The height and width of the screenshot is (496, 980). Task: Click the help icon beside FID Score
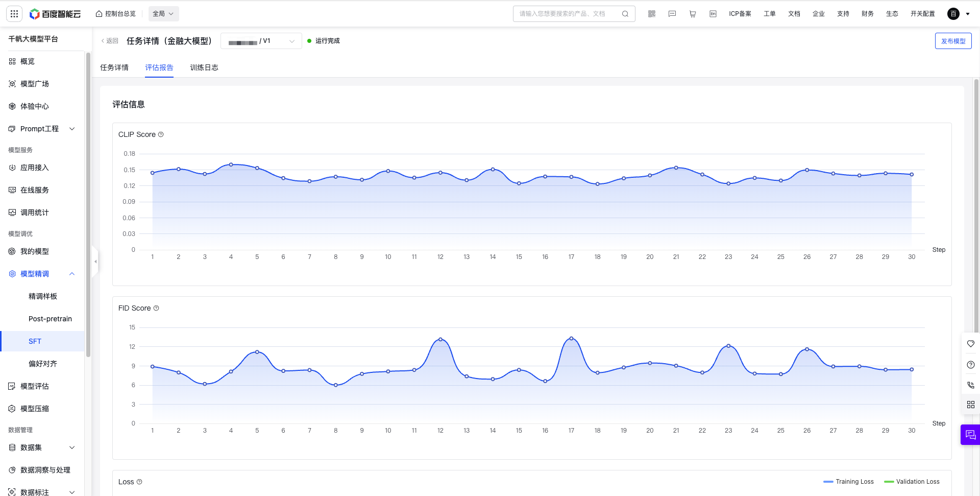(x=156, y=308)
